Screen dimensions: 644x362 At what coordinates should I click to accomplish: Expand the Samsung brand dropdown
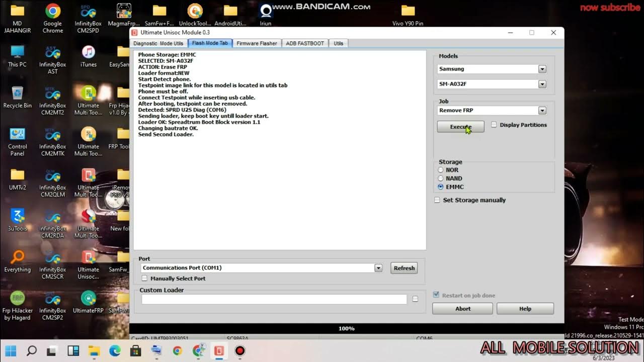[x=542, y=69]
